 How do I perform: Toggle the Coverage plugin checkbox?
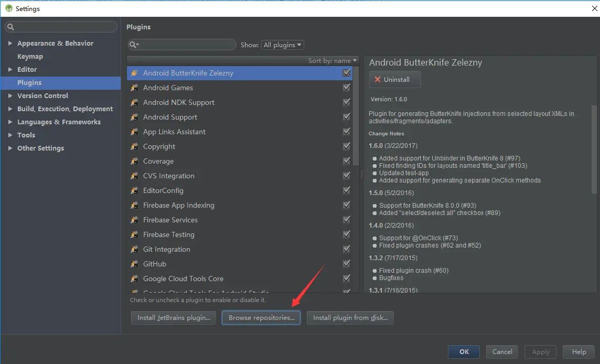[347, 160]
